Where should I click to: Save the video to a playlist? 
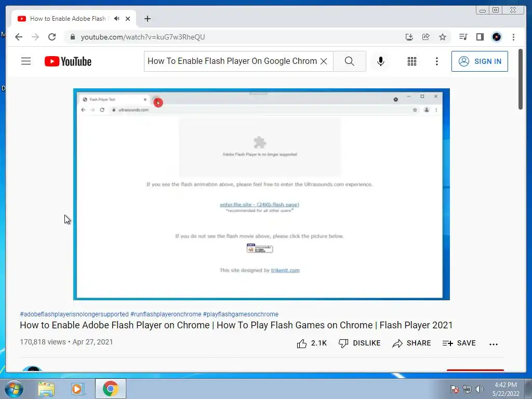[x=459, y=343]
